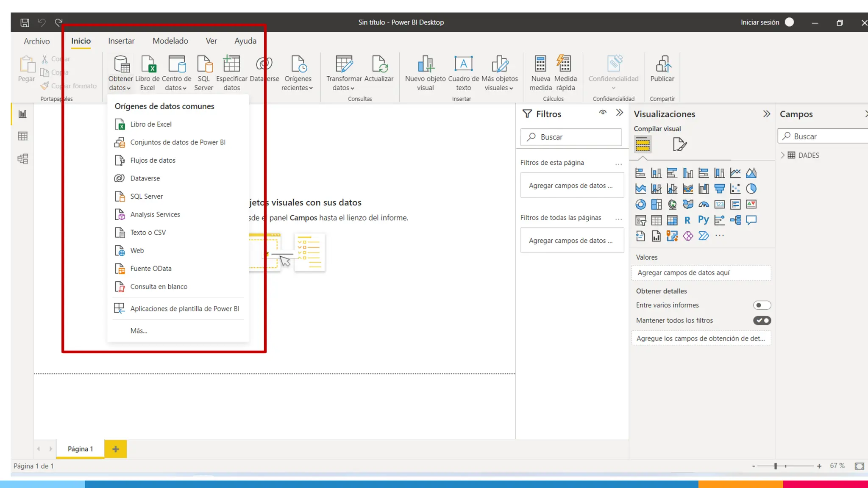Select the Python visual icon
Viewport: 868px width, 488px height.
click(703, 220)
